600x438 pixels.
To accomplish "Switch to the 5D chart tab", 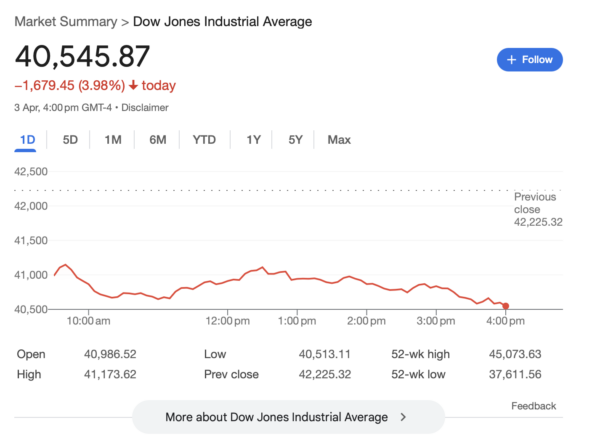I will (x=70, y=140).
